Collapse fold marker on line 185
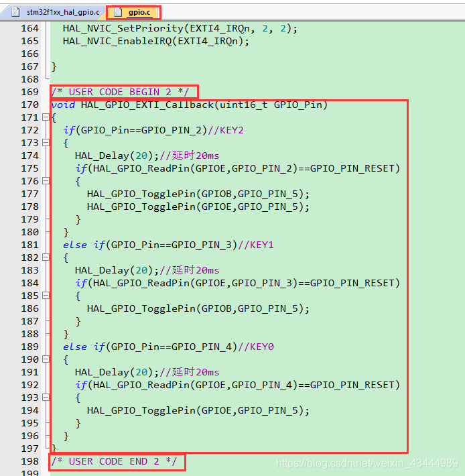Viewport: 465px width, 476px height. coord(46,296)
